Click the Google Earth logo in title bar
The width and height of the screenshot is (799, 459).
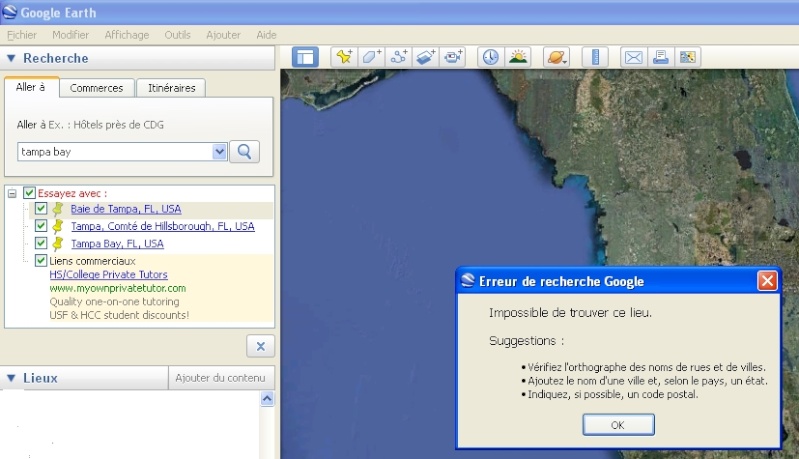coord(10,12)
